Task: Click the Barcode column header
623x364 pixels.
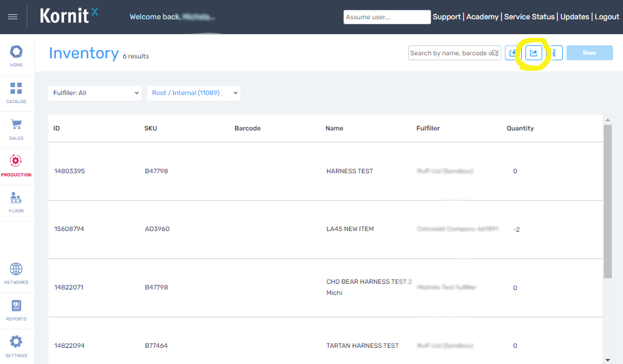Action: point(248,129)
